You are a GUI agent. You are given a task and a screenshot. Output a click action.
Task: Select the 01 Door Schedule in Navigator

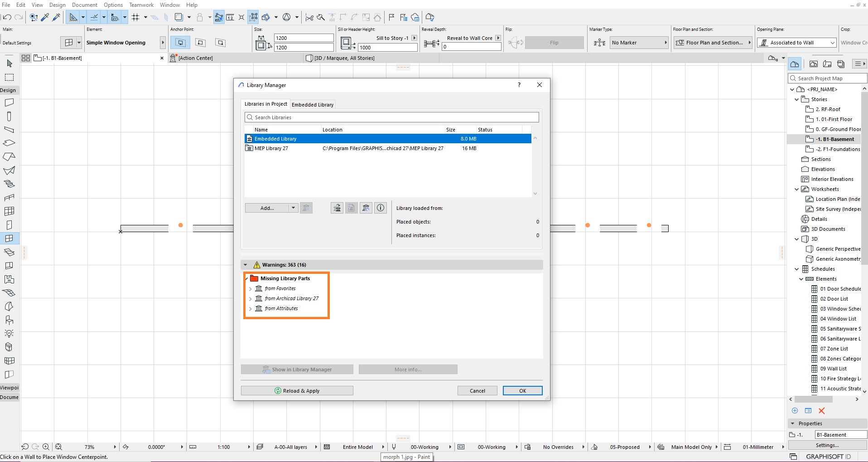click(x=836, y=289)
